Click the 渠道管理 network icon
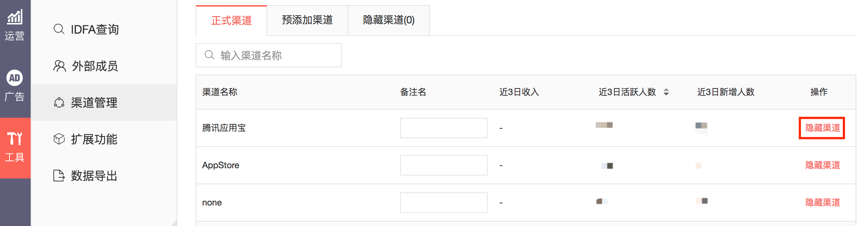This screenshot has width=868, height=226. coord(59,103)
